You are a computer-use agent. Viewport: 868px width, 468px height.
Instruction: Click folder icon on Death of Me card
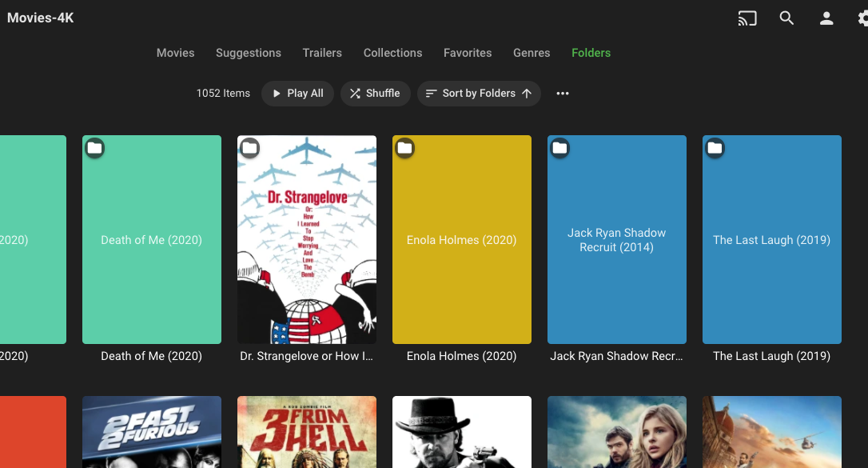coord(94,148)
